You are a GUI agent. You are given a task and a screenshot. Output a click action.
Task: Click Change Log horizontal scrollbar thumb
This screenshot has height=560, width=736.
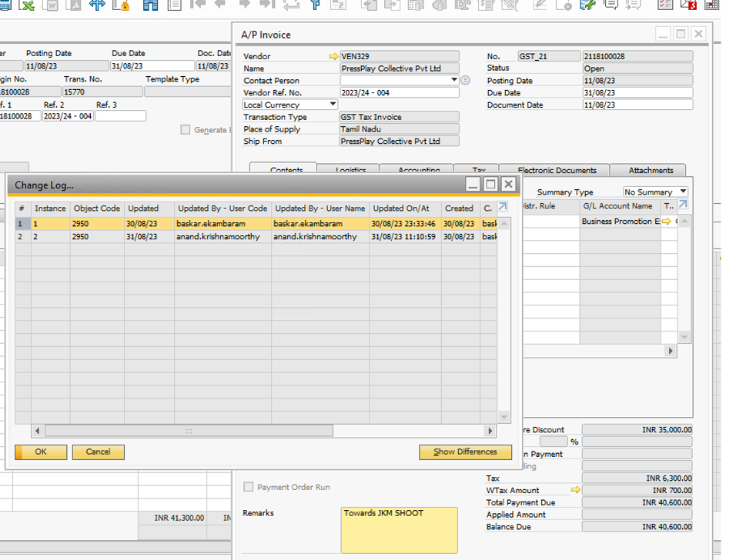[x=189, y=431]
